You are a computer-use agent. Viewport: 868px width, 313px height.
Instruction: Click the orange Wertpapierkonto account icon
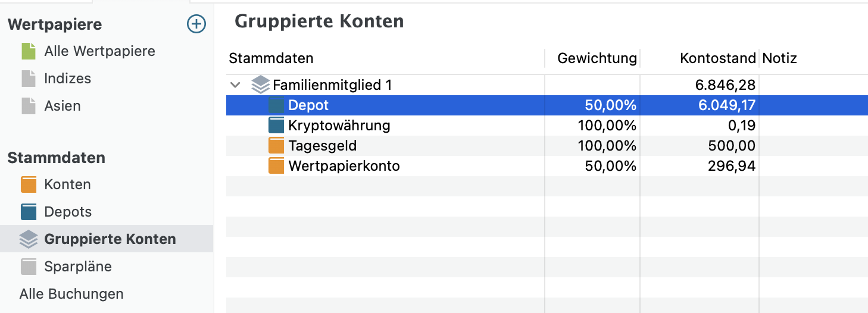tap(276, 166)
